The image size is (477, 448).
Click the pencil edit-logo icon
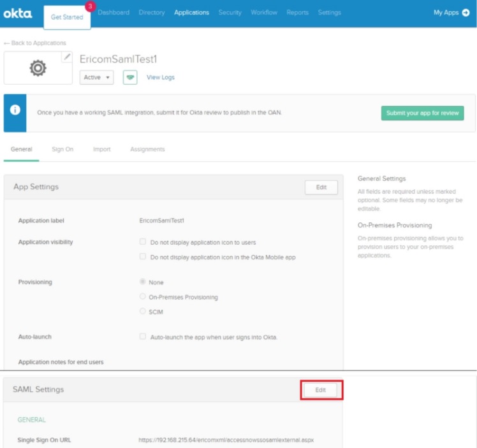[66, 57]
